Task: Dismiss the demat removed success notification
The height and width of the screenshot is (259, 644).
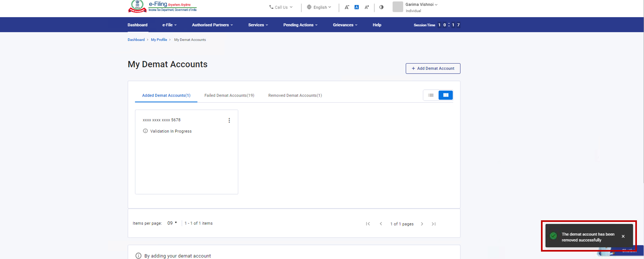Action: point(623,236)
